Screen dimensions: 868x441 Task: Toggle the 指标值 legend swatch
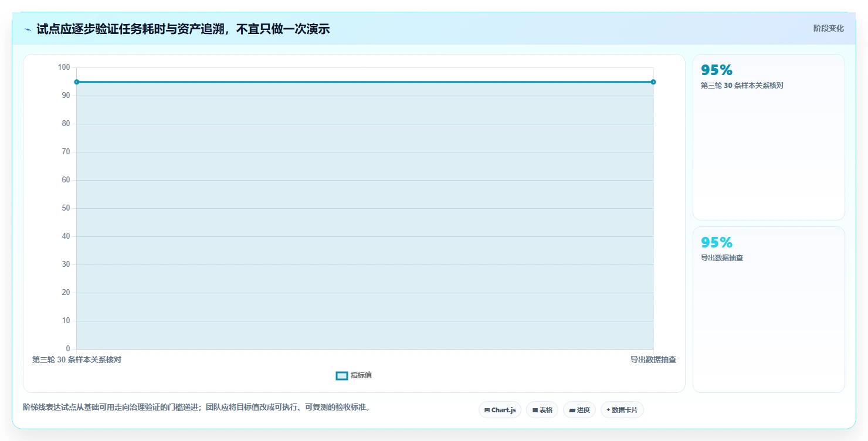coord(342,375)
